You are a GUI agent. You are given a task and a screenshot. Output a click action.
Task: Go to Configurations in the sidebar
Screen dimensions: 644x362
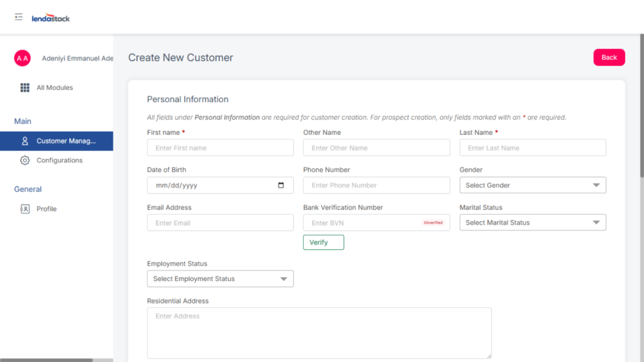59,161
